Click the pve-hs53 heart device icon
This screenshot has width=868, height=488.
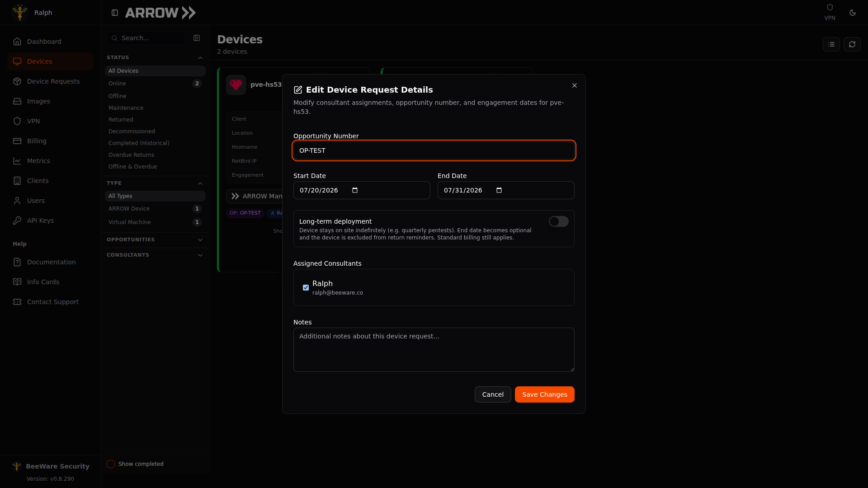click(x=236, y=84)
